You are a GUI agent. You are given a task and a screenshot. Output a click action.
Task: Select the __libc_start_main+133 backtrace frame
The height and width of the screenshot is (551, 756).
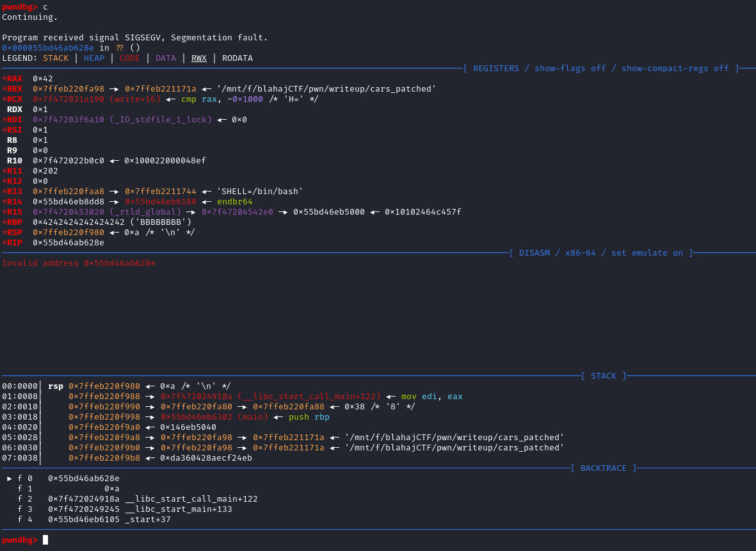coord(178,509)
